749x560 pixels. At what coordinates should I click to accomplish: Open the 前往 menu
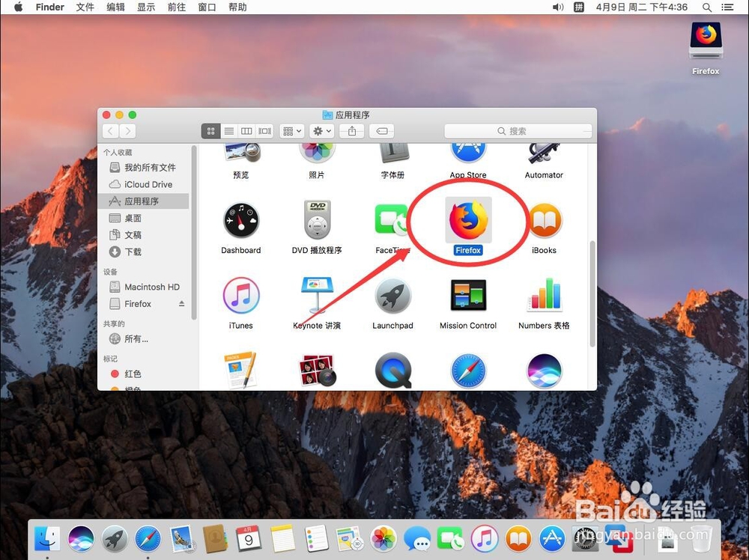tap(177, 7)
